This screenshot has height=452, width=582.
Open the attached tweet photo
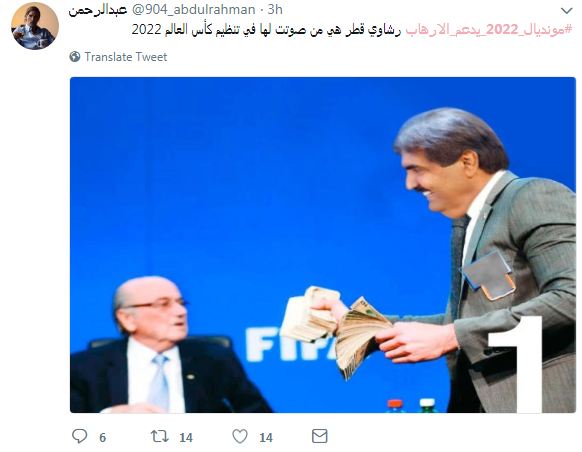coord(323,245)
